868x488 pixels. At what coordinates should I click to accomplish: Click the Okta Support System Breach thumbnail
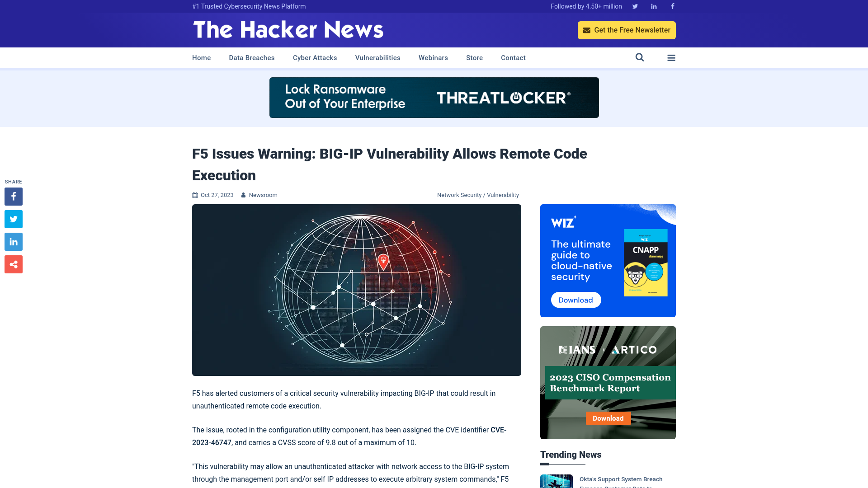click(x=556, y=481)
